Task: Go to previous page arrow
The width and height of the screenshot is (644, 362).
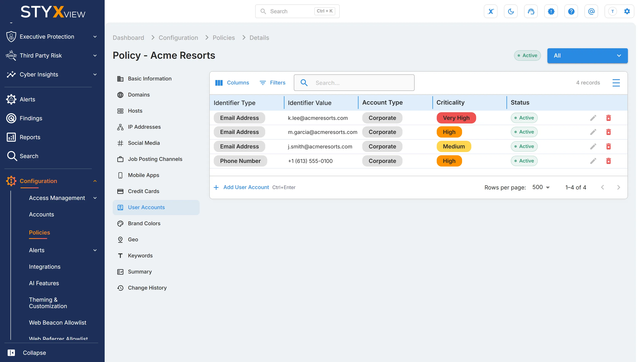Action: [603, 187]
